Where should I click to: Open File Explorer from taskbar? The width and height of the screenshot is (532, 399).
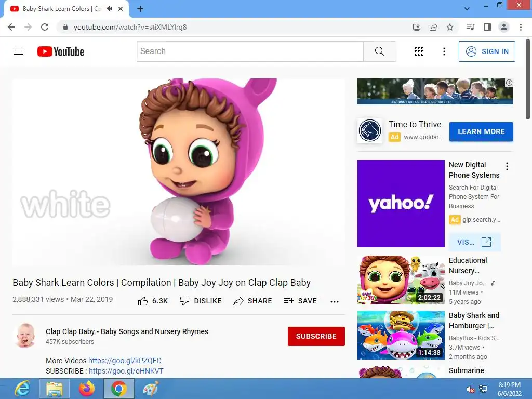(x=55, y=389)
